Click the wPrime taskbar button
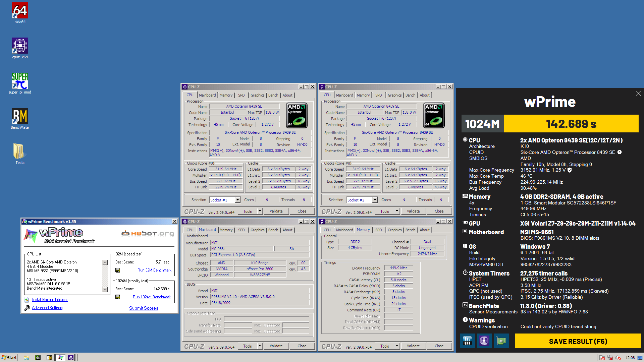644x362 pixels. (x=61, y=358)
